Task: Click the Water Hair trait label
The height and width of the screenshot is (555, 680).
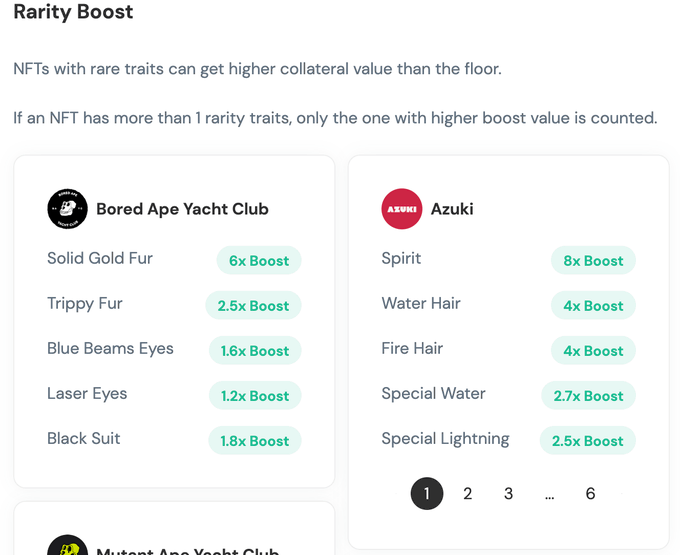Action: [421, 303]
